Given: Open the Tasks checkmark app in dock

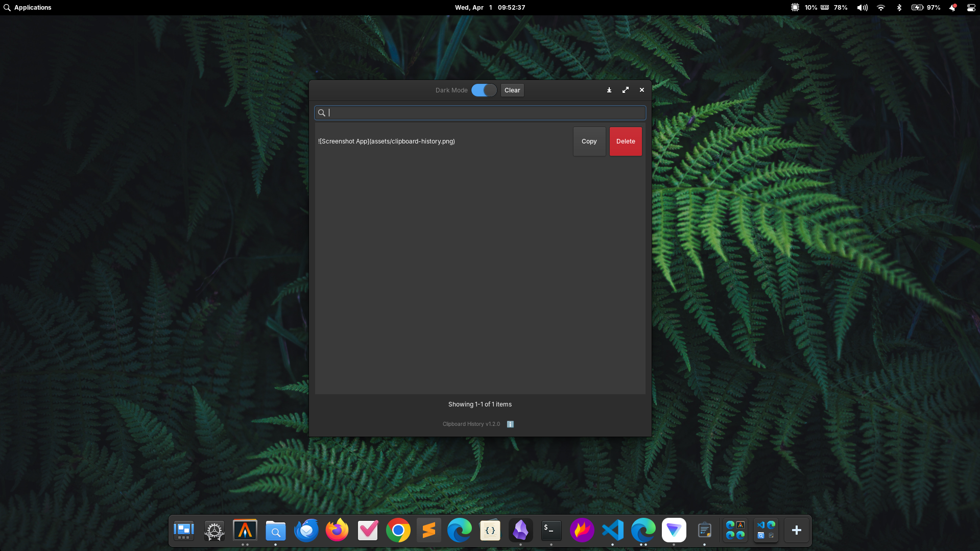Looking at the screenshot, I should 368,531.
